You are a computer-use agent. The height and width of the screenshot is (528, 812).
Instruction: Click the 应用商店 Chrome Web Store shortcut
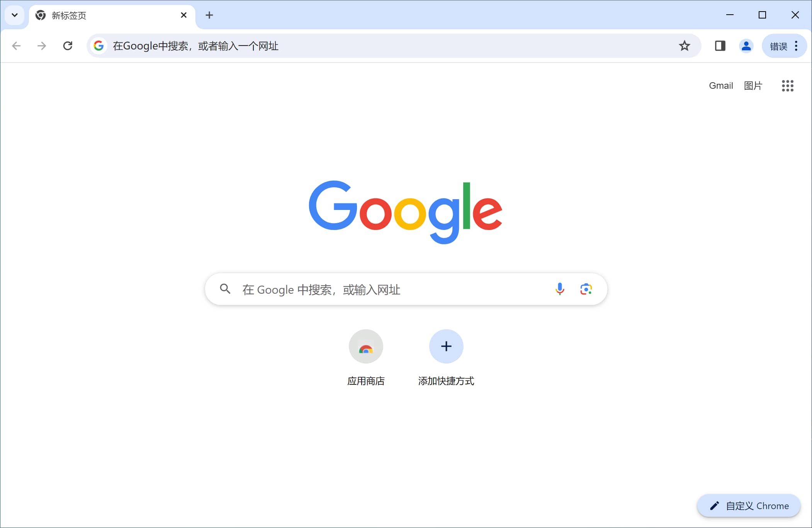click(x=365, y=345)
